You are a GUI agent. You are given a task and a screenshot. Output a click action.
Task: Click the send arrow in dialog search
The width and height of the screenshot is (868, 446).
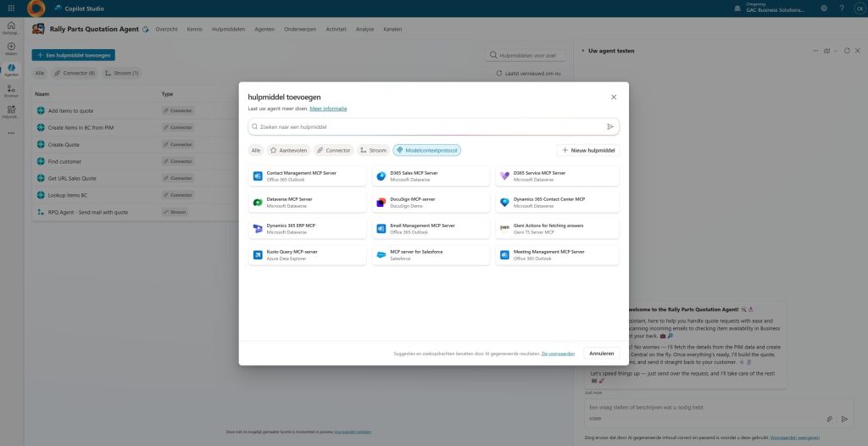tap(610, 127)
